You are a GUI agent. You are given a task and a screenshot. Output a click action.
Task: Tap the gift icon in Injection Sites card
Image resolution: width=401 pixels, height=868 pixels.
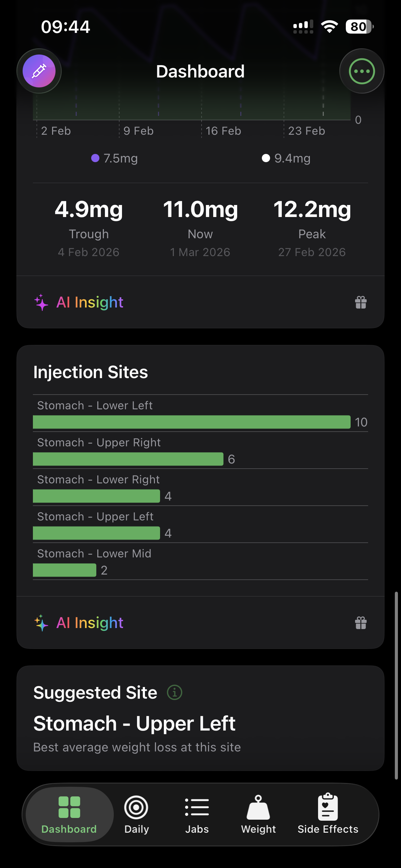click(360, 623)
